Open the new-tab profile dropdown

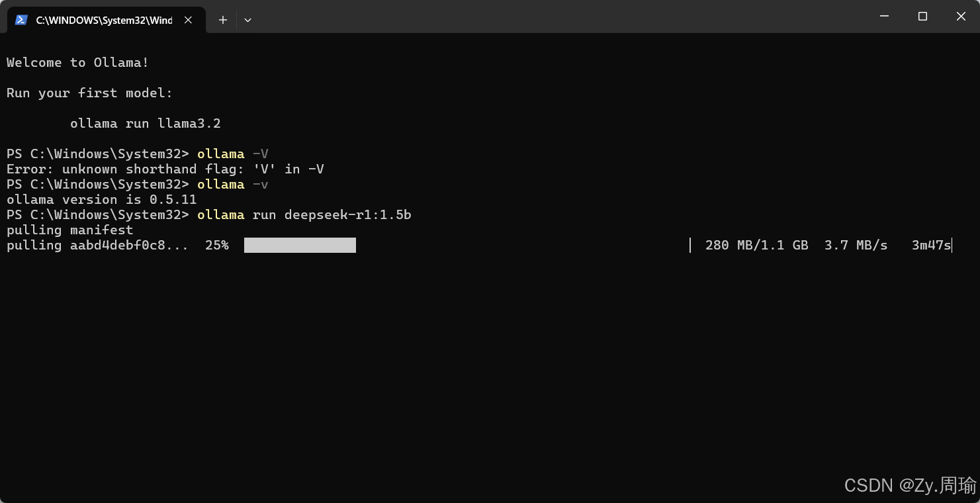point(247,20)
